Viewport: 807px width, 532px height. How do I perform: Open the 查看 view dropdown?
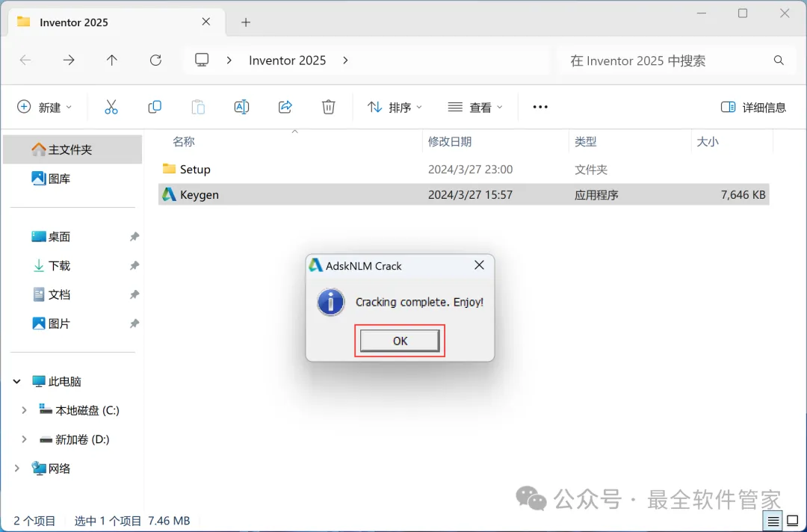point(475,107)
